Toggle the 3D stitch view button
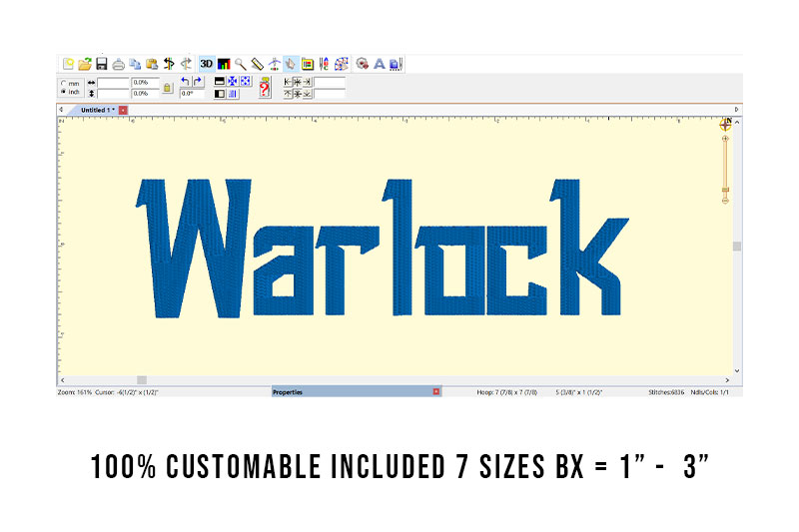 pos(207,64)
